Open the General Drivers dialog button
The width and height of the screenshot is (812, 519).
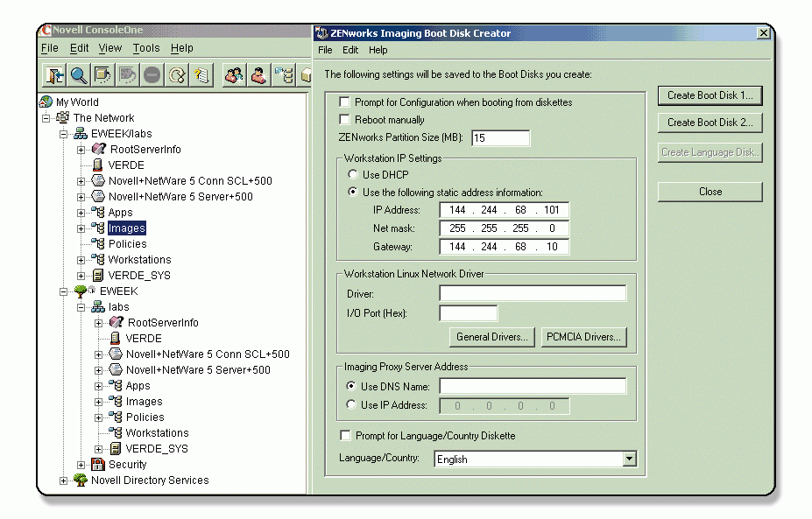(492, 337)
